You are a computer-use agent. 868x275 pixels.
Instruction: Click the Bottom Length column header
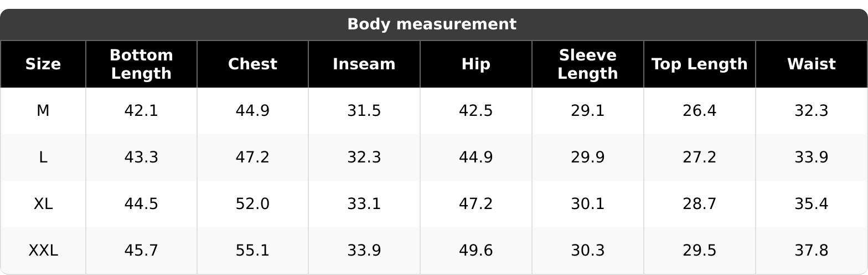tap(141, 64)
